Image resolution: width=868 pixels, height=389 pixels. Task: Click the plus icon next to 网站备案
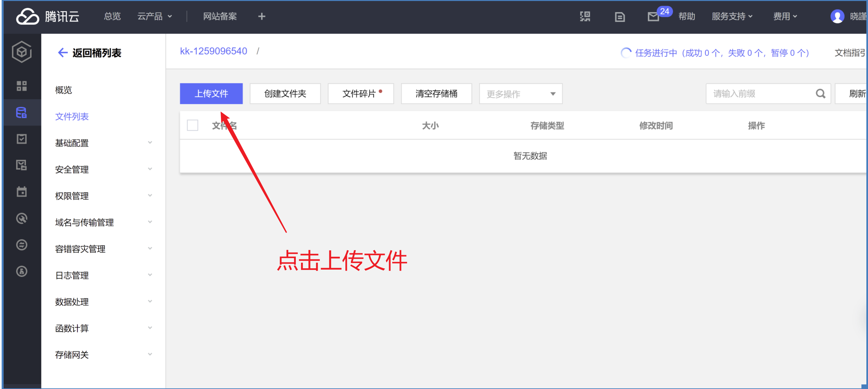(x=261, y=16)
